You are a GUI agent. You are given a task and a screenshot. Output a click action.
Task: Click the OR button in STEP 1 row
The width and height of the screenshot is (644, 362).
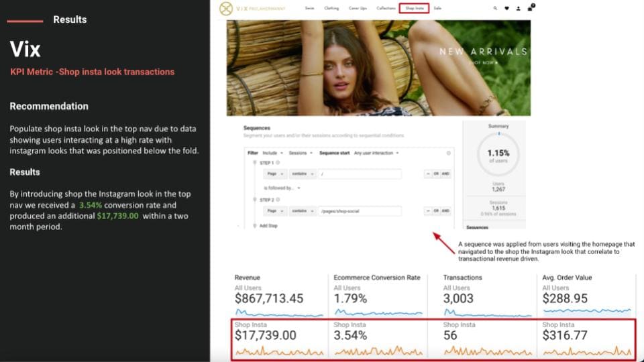point(436,174)
